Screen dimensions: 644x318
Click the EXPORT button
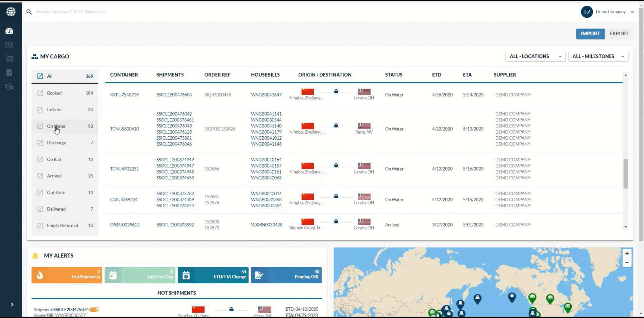[x=619, y=34]
